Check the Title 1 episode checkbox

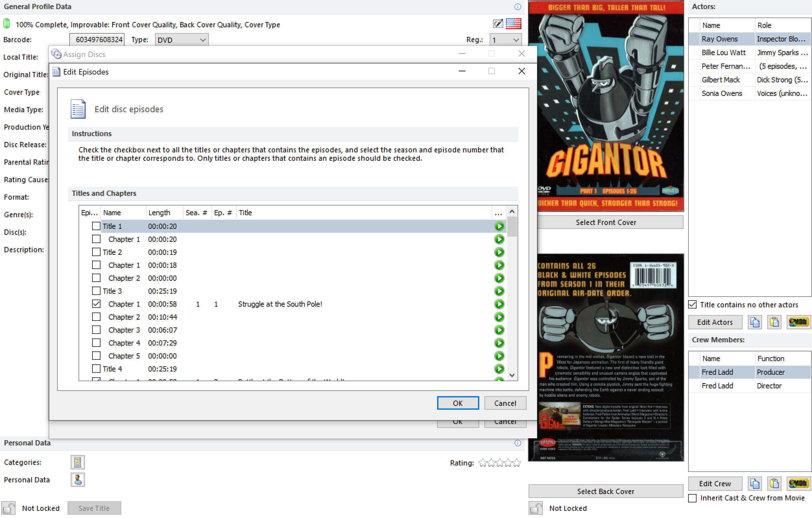(x=96, y=226)
